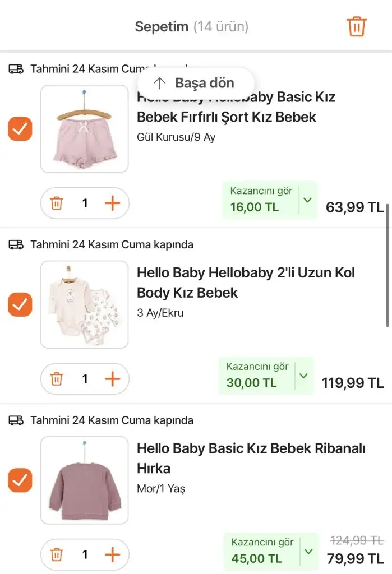The image size is (392, 574).
Task: Click the pink shorts product thumbnail
Action: tap(85, 129)
